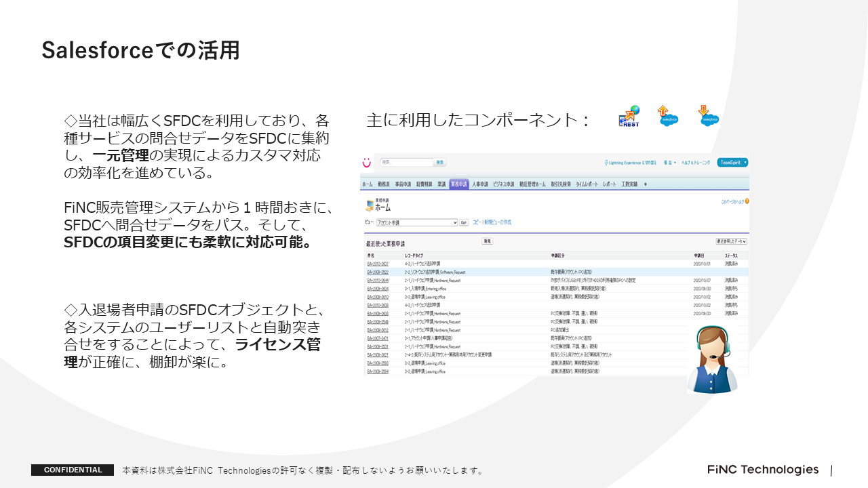Switch to the 事前申請 tab
The width and height of the screenshot is (868, 488).
403,184
